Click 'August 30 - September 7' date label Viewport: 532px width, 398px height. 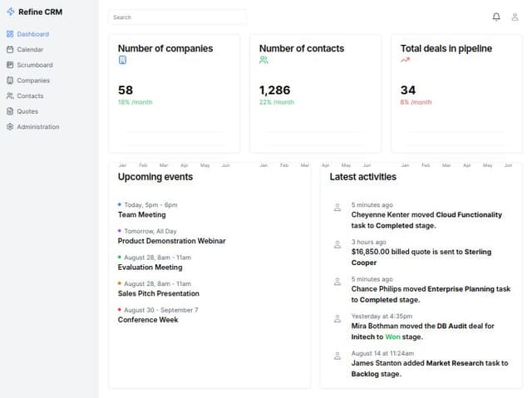pos(161,310)
